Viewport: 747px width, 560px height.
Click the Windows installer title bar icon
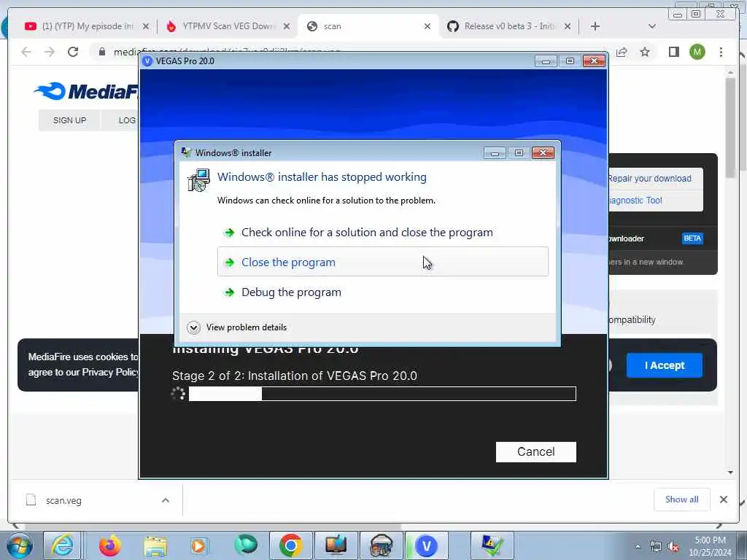click(186, 152)
